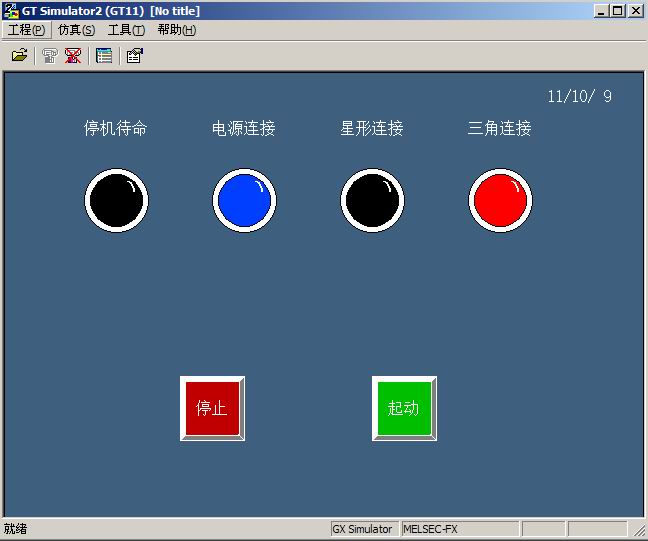Maximize the GT Simulator2 window
Image resolution: width=648 pixels, height=541 pixels.
618,11
